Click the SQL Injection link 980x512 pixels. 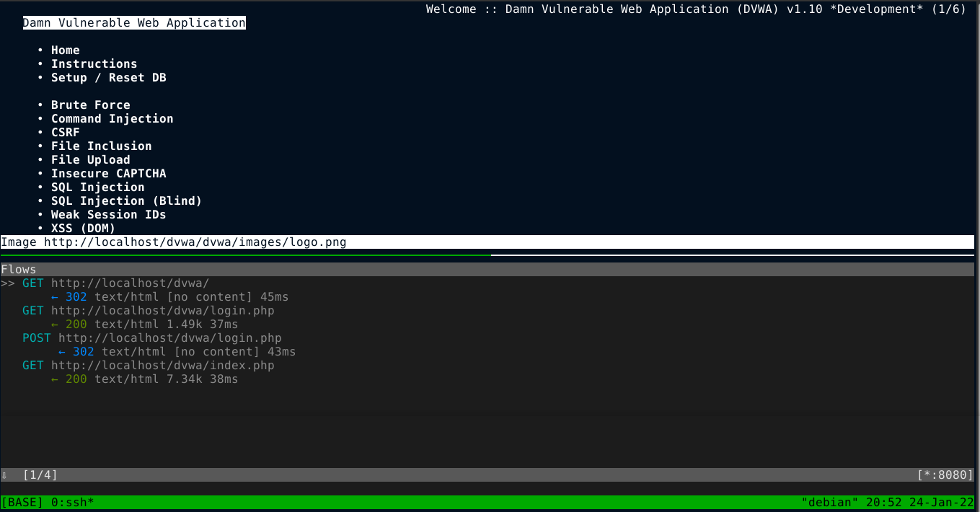pyautogui.click(x=97, y=187)
